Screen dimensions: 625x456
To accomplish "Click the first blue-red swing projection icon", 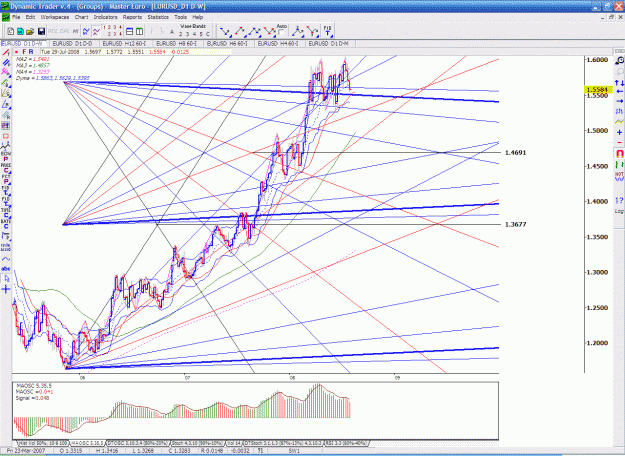I will pyautogui.click(x=226, y=31).
